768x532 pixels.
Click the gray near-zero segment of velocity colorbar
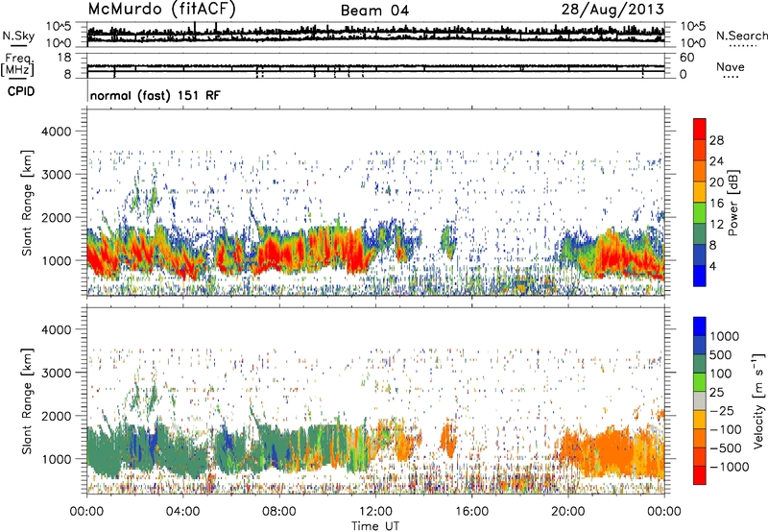coord(700,400)
